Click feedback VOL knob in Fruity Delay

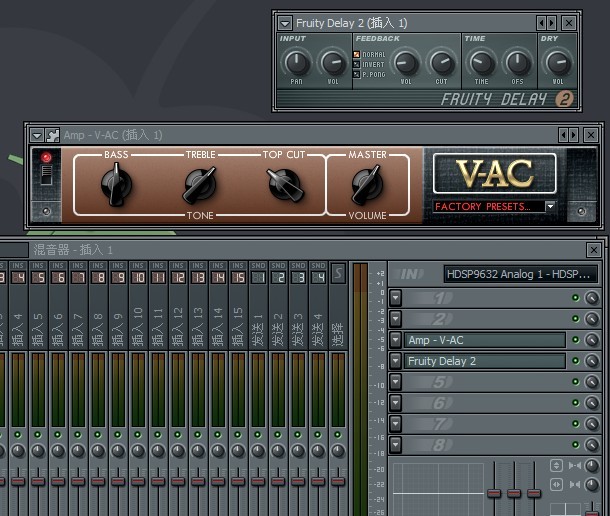pos(406,63)
